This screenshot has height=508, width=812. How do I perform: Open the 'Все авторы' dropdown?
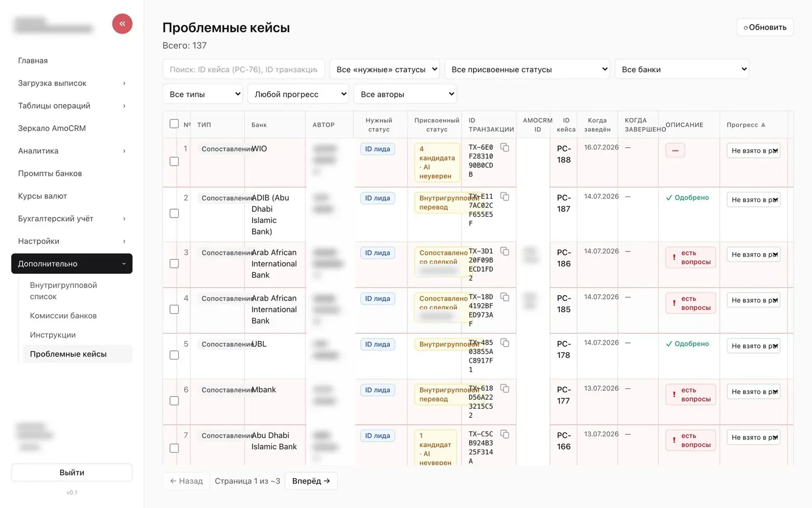pyautogui.click(x=405, y=94)
